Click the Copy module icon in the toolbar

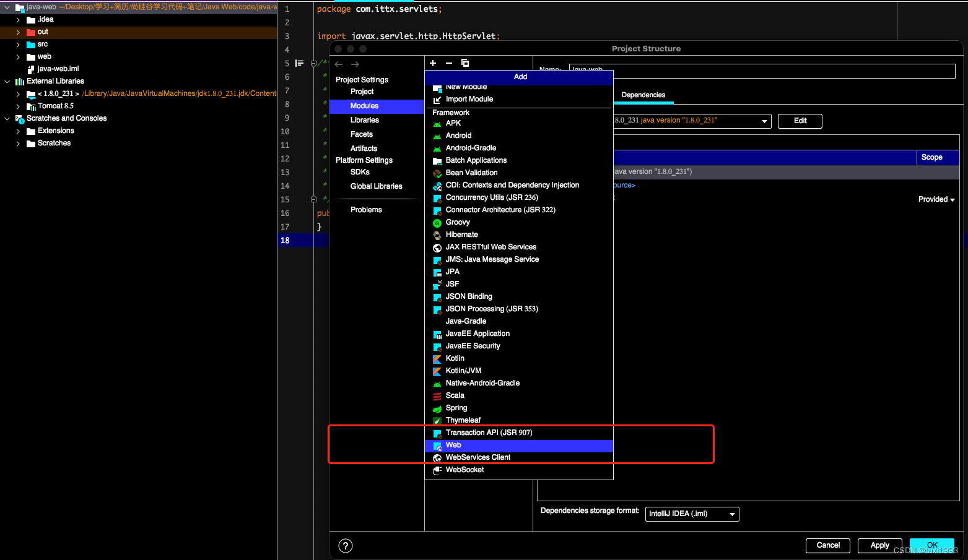coord(465,62)
